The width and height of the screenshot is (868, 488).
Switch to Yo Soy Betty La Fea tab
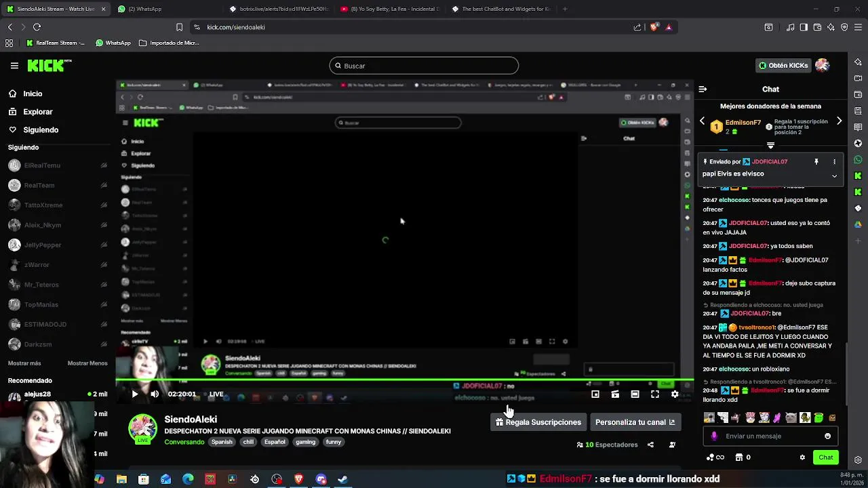[389, 9]
